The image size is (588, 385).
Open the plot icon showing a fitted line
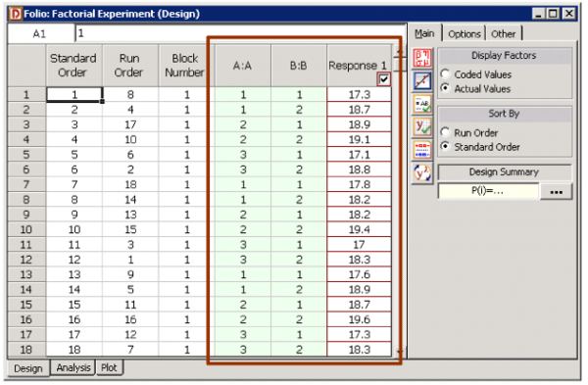[422, 81]
